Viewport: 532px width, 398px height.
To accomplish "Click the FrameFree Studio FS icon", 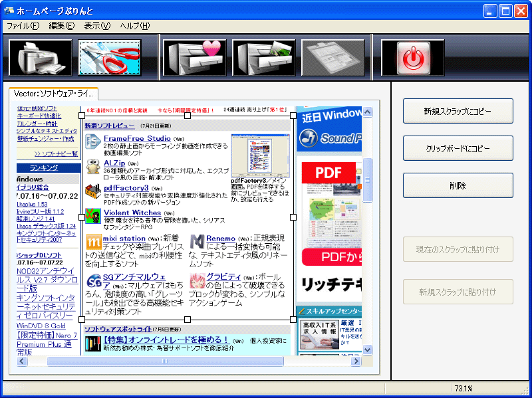I will 92,142.
